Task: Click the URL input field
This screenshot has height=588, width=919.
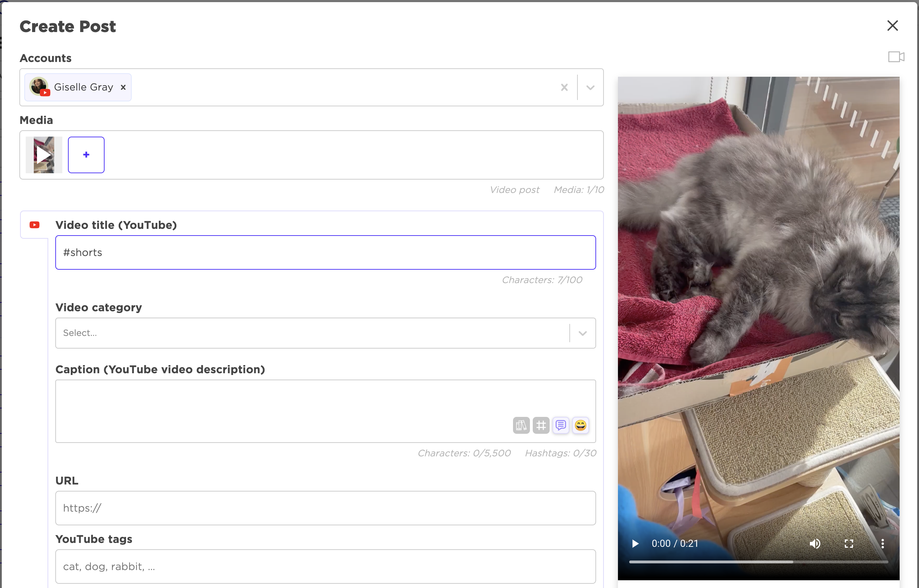Action: pyautogui.click(x=325, y=508)
